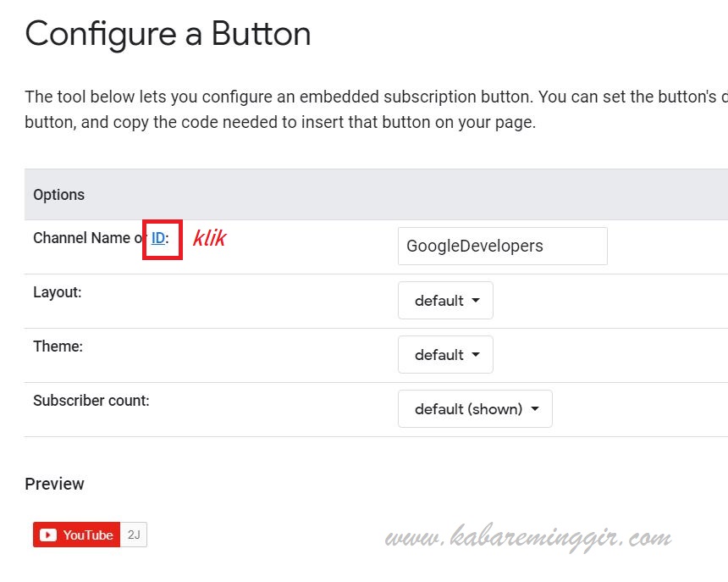Screen dimensions: 728x582
Task: Click the Preview section heading
Action: tap(54, 484)
